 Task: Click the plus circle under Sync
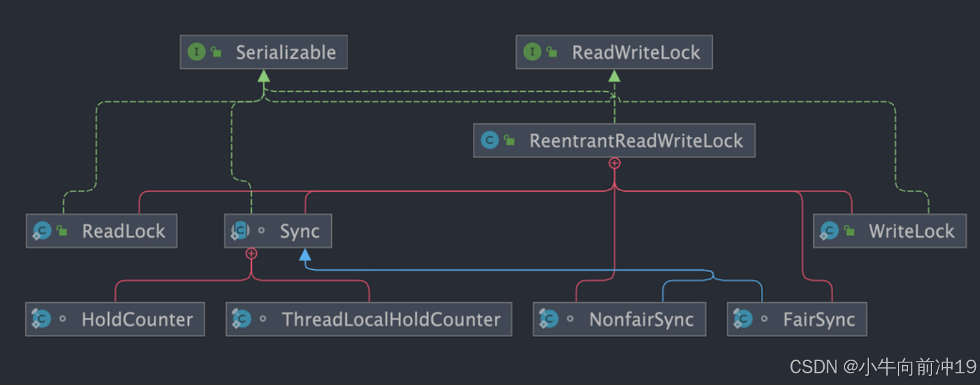tap(252, 253)
